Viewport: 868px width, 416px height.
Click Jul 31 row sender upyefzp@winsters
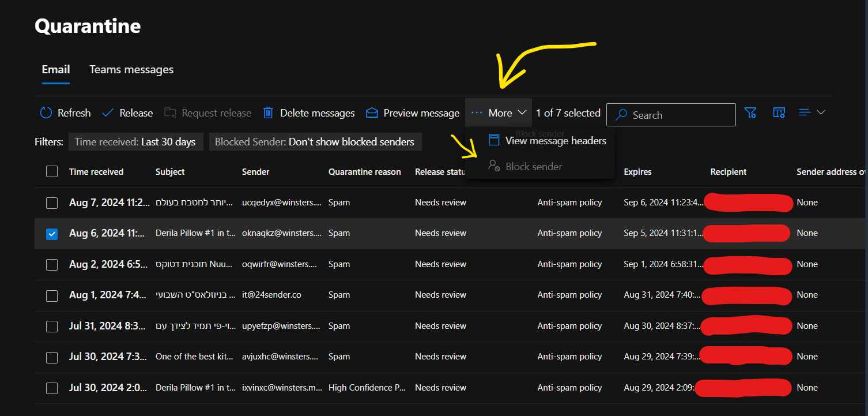[281, 326]
